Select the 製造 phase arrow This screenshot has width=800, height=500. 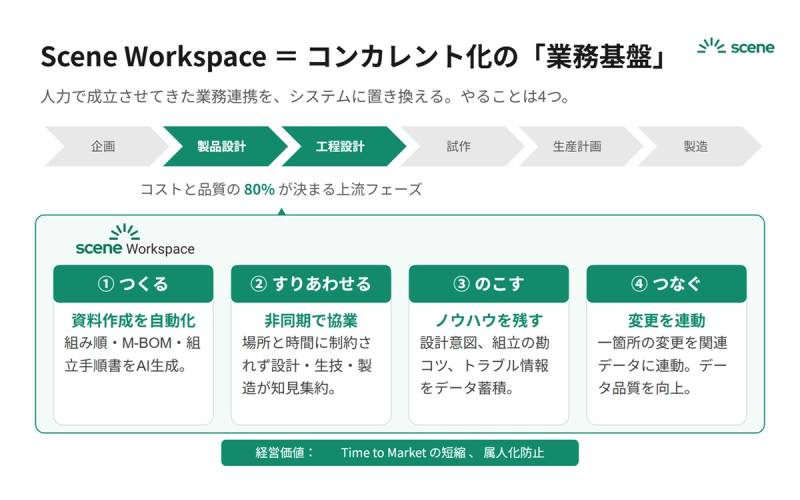point(699,146)
